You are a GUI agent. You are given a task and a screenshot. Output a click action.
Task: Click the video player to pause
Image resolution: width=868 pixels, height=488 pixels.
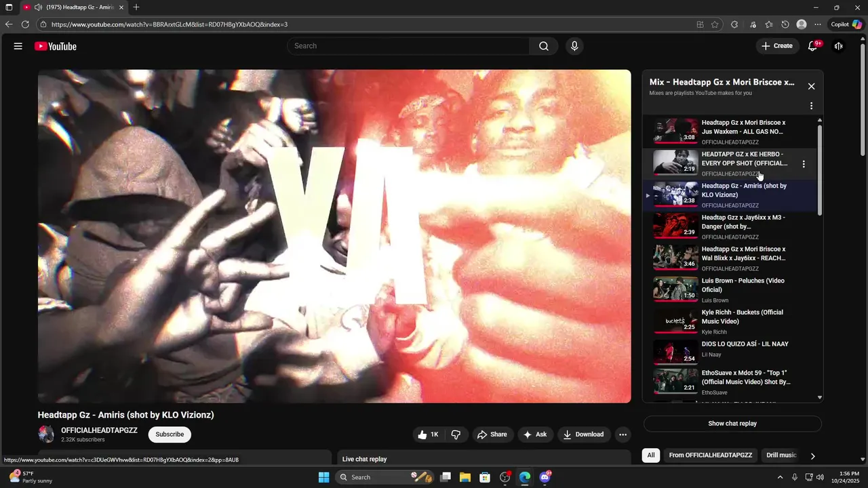coord(334,236)
